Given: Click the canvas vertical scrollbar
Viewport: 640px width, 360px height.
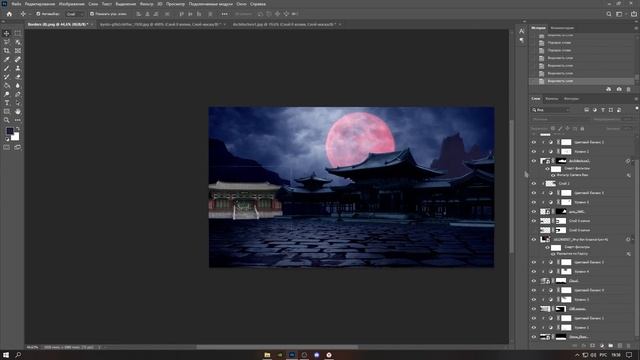Looking at the screenshot, I should tap(512, 186).
